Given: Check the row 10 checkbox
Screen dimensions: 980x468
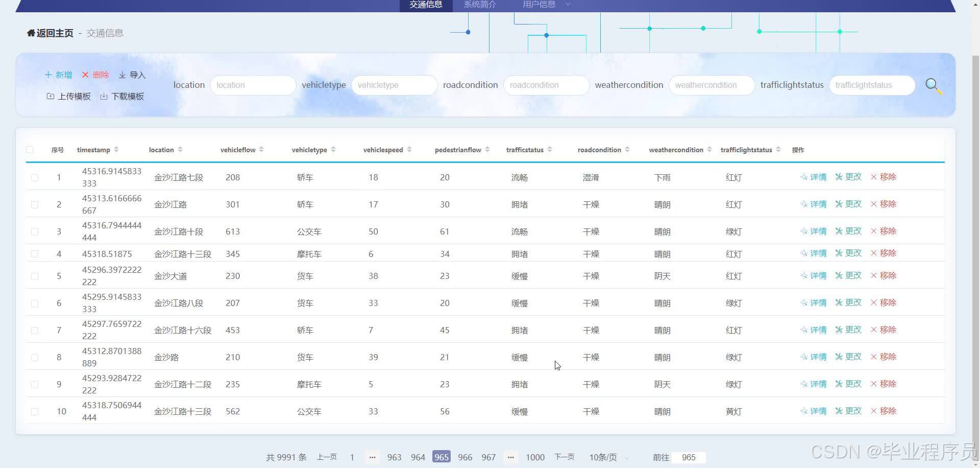Looking at the screenshot, I should 35,411.
